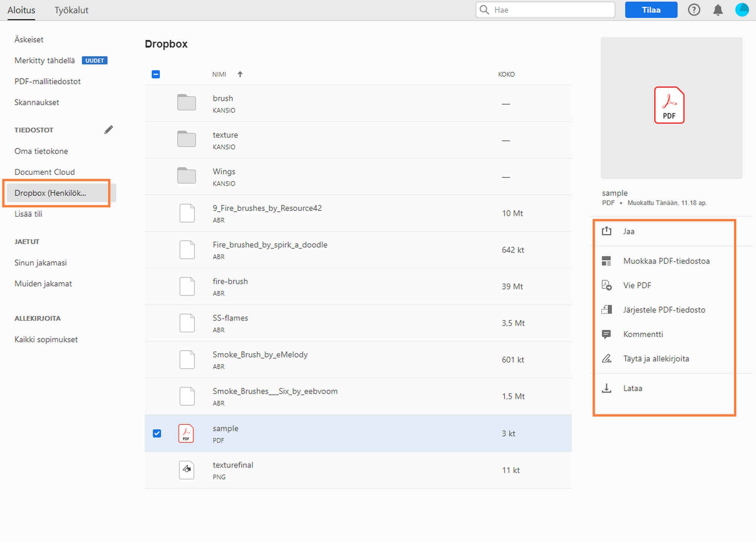Switch to the Työkalut tab
This screenshot has width=756, height=542.
(71, 10)
